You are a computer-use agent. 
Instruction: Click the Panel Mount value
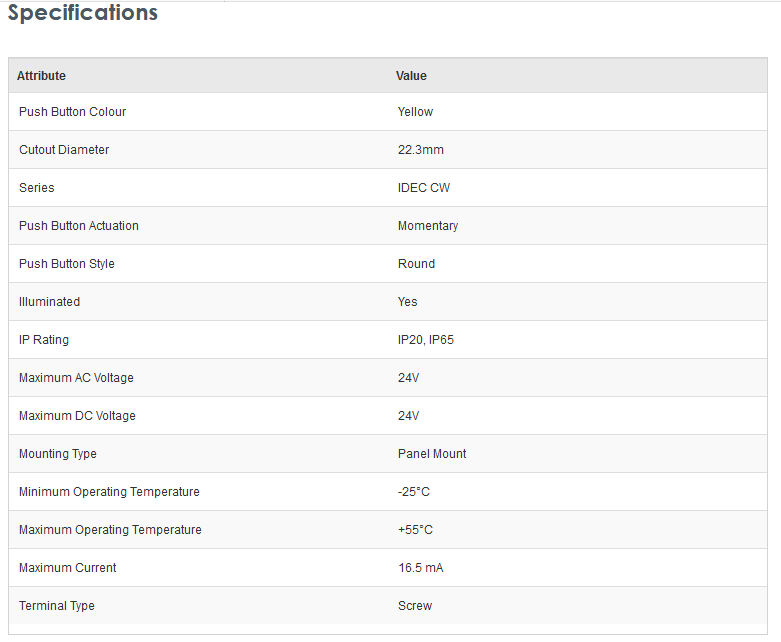click(432, 454)
